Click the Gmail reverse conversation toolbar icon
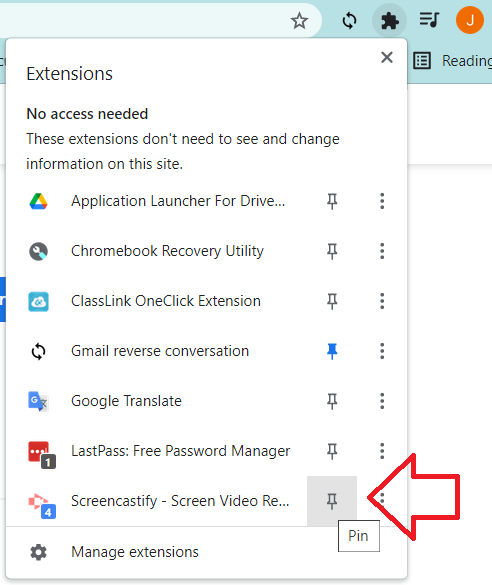The width and height of the screenshot is (492, 585). click(350, 21)
